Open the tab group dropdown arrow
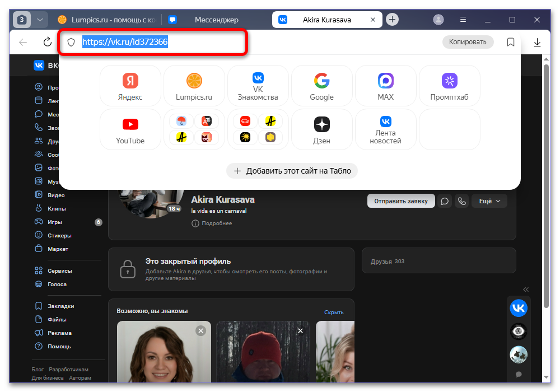 tap(40, 20)
